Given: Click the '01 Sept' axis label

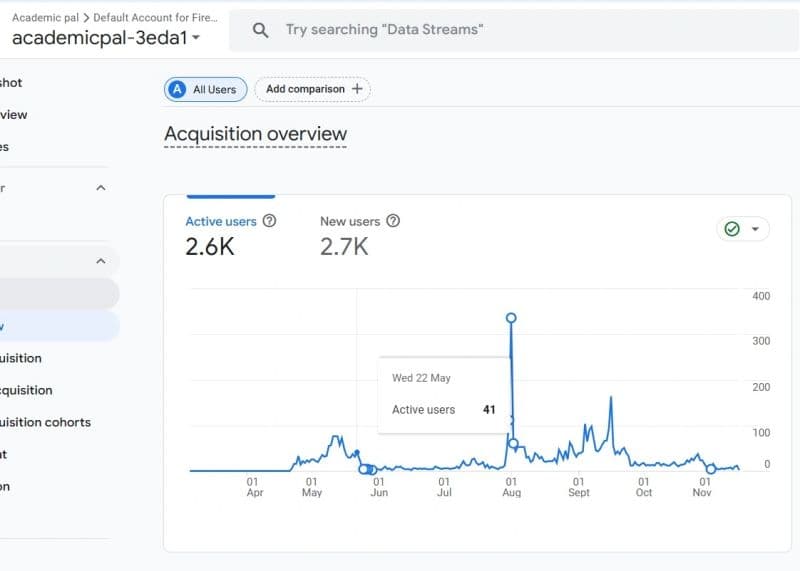Looking at the screenshot, I should pos(579,487).
